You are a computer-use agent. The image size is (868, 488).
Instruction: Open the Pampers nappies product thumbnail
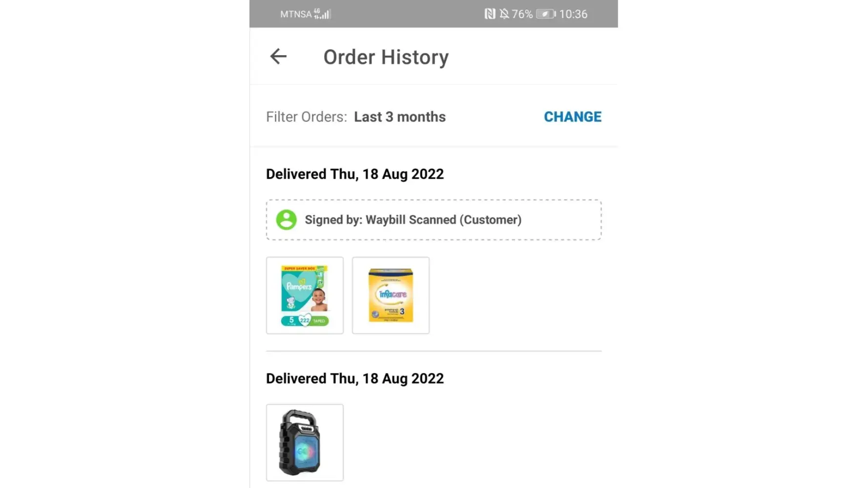coord(305,295)
